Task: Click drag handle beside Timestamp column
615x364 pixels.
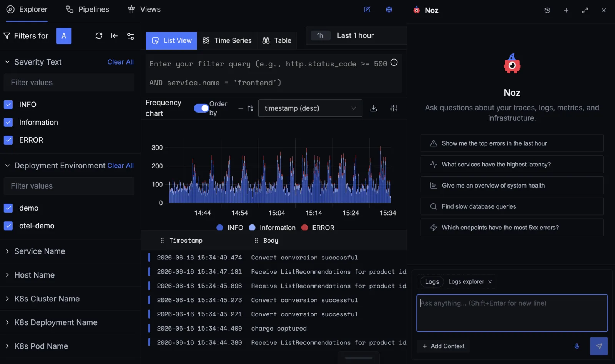Action: [x=162, y=240]
